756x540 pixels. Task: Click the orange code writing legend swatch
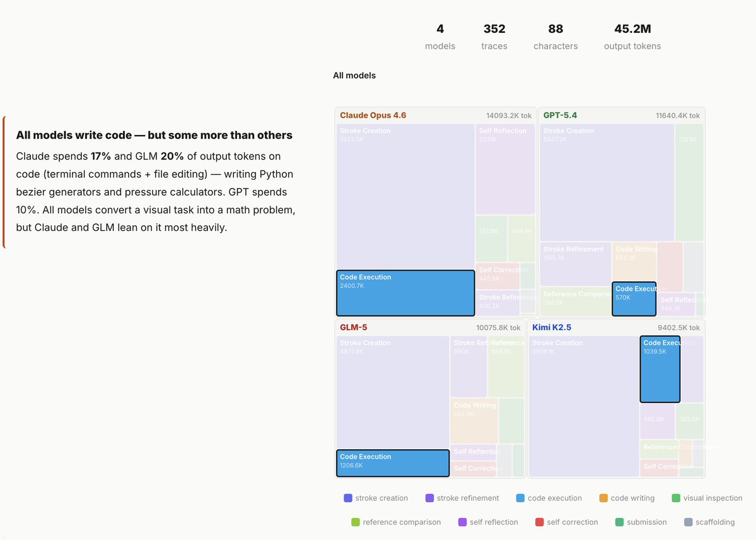(603, 498)
